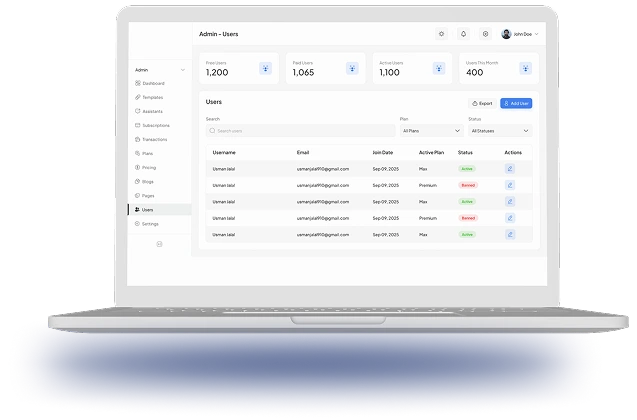Click the Export button

(482, 103)
